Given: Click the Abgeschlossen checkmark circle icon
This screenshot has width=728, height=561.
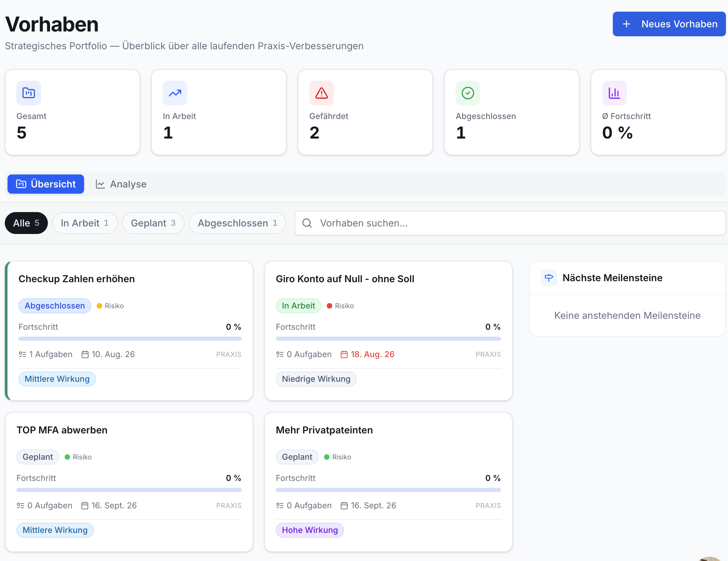Looking at the screenshot, I should coord(468,93).
